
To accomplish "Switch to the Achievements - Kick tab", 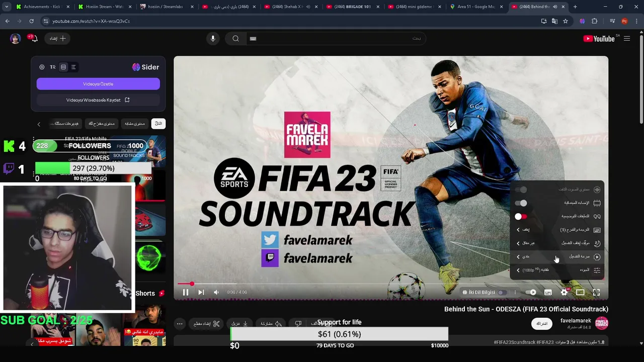I will [x=42, y=7].
